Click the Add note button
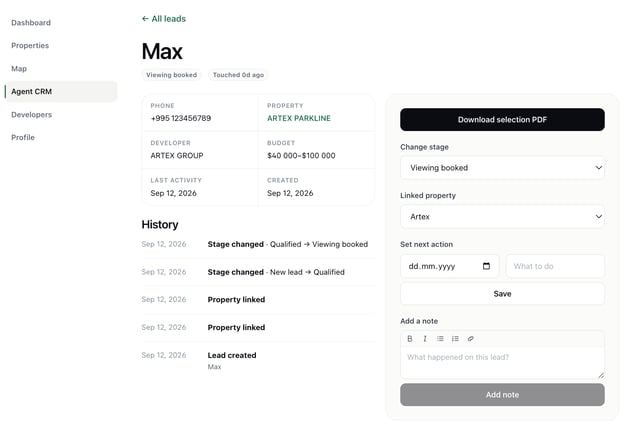This screenshot has height=430, width=629. [502, 395]
